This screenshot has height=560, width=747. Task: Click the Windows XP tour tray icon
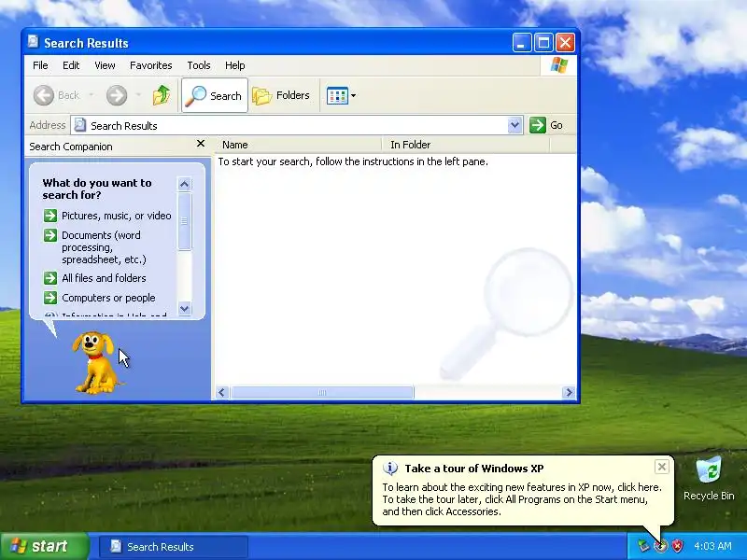click(660, 546)
